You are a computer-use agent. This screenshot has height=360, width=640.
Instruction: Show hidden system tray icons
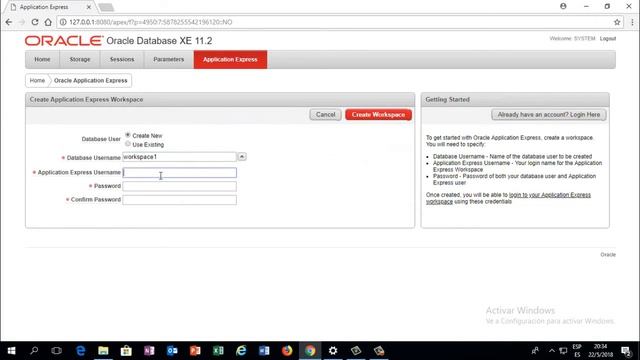click(552, 351)
